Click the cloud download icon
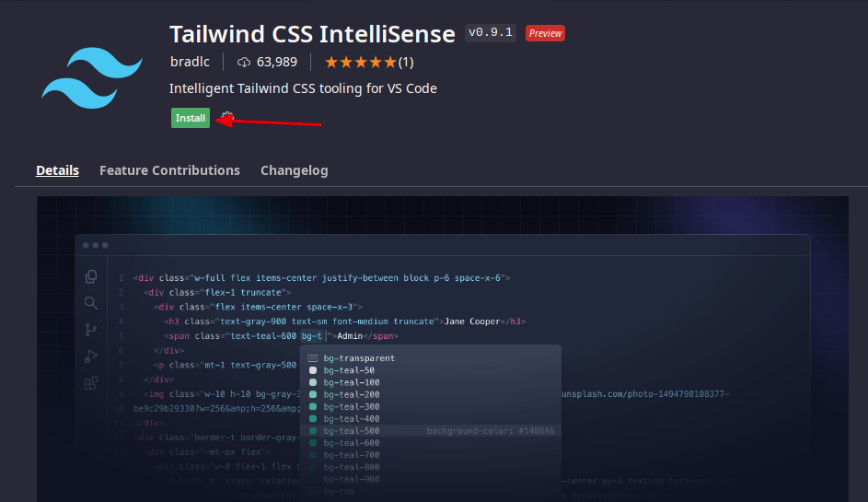The height and width of the screenshot is (502, 868). 244,62
